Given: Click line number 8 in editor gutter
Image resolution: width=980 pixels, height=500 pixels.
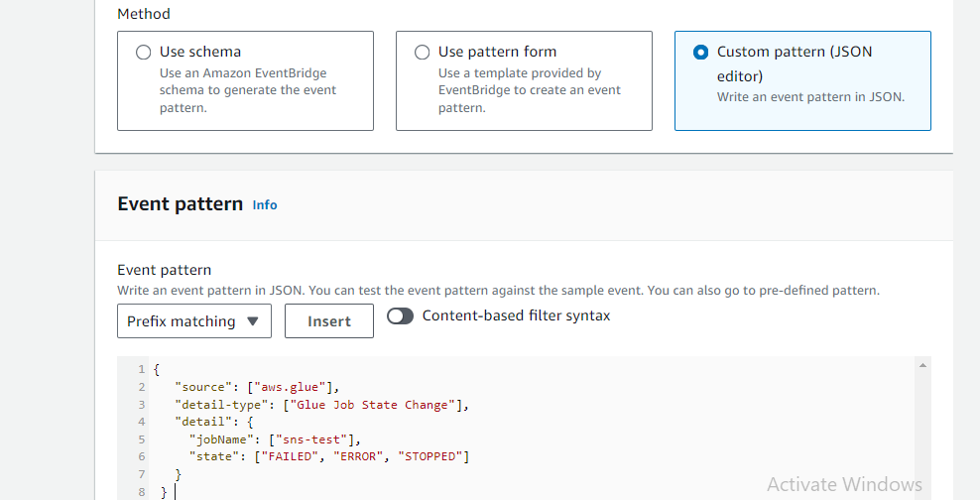Looking at the screenshot, I should pos(142,491).
